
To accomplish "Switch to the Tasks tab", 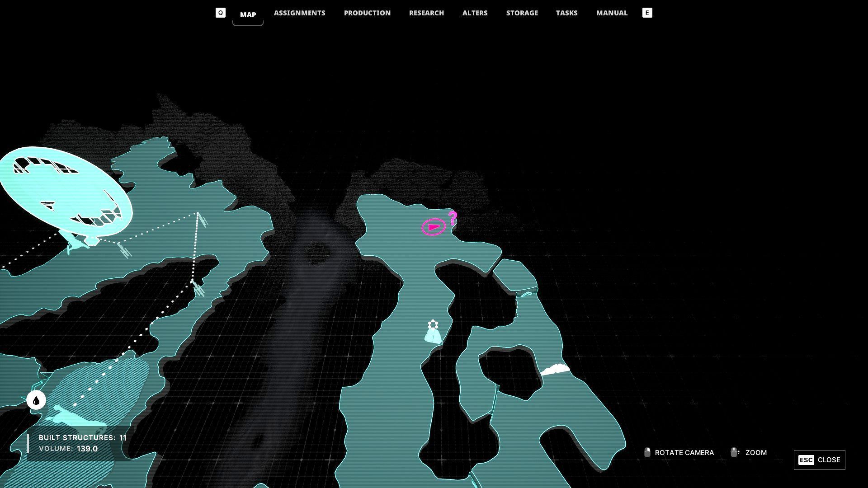I will click(566, 13).
